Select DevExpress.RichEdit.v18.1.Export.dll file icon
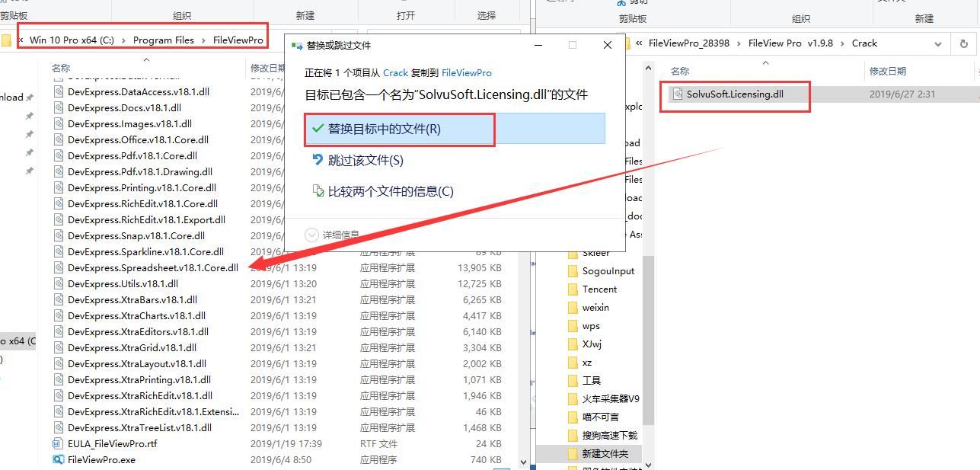Image resolution: width=980 pixels, height=470 pixels. [x=59, y=219]
